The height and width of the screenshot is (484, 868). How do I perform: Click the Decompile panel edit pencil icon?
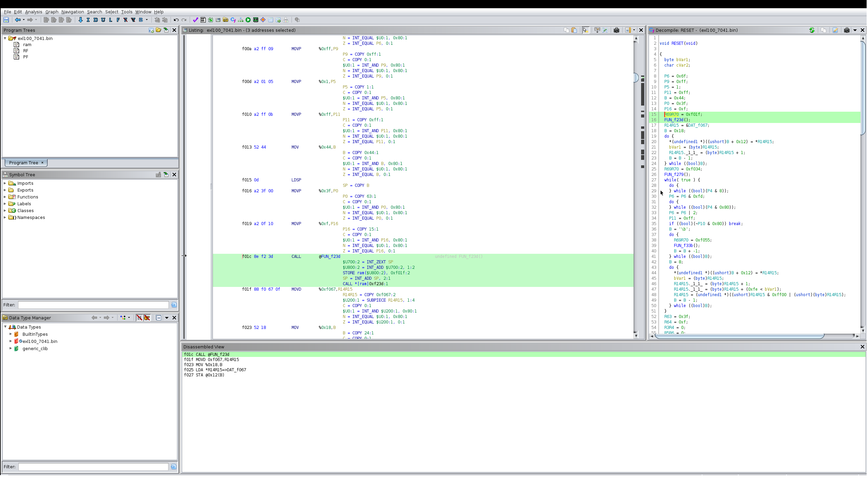point(835,30)
